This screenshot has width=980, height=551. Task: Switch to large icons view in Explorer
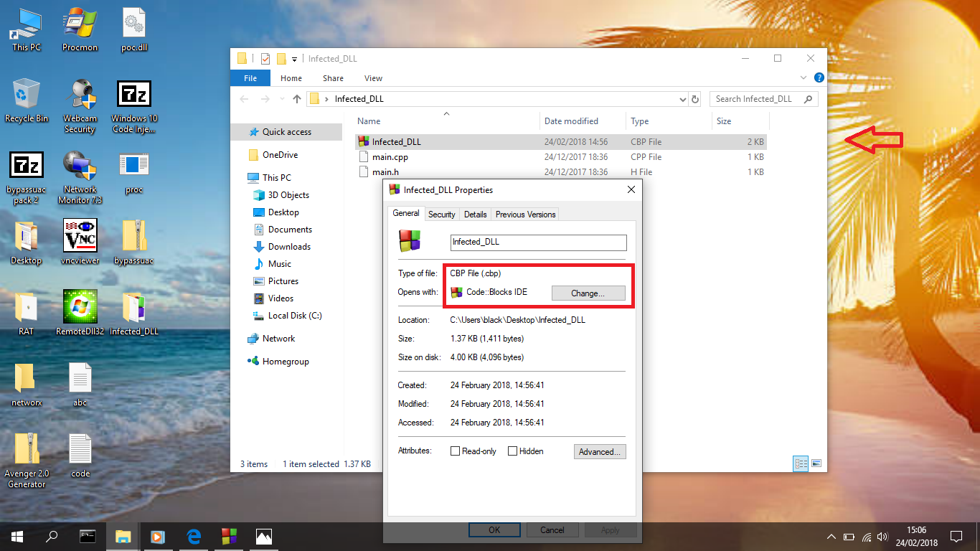click(x=816, y=463)
